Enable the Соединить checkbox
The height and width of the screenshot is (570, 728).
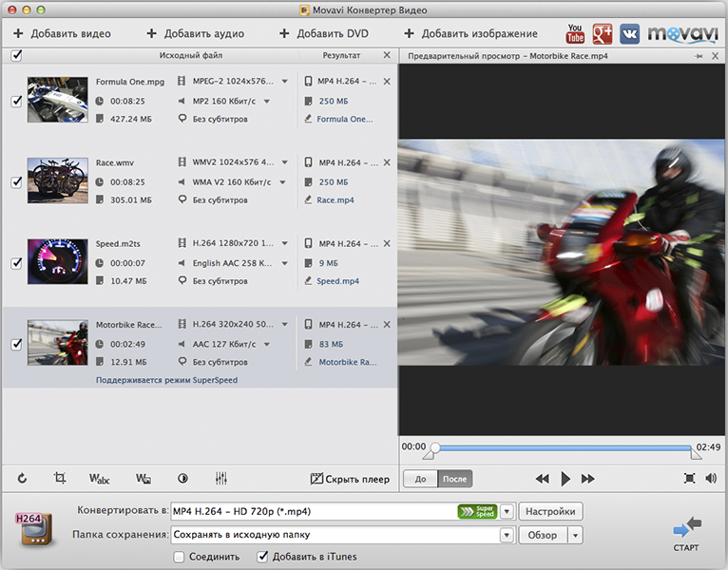179,557
